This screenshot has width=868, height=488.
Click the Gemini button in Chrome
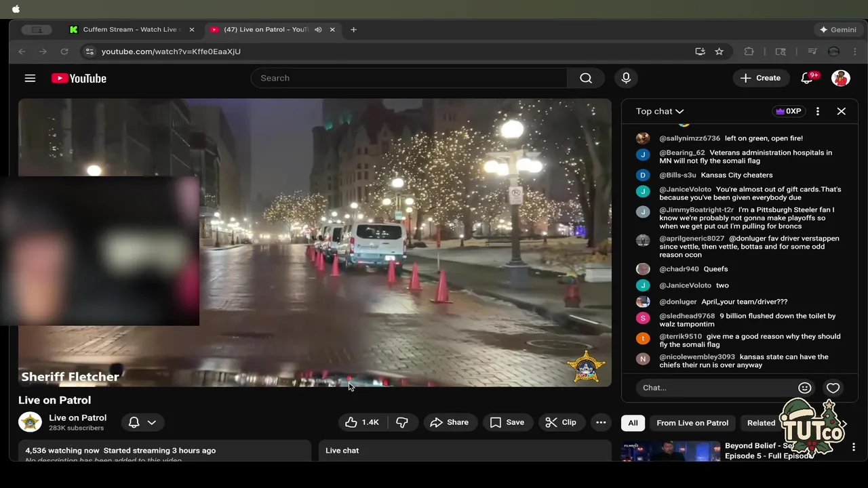838,30
